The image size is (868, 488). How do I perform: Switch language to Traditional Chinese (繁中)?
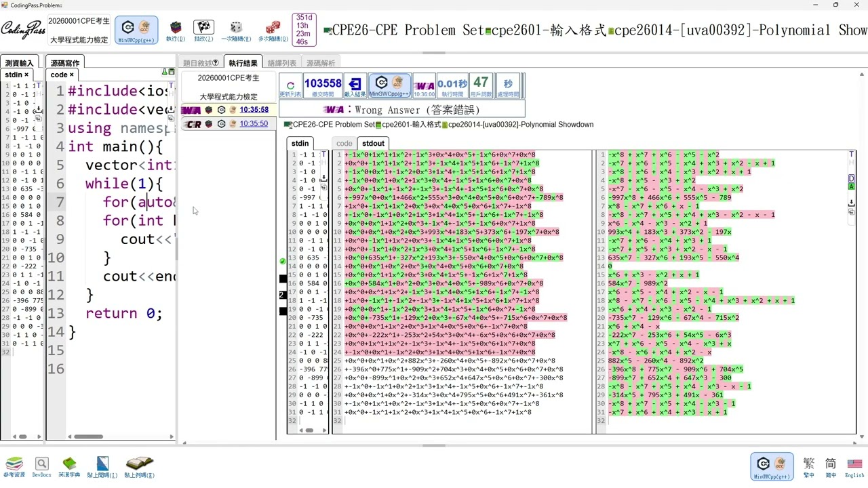tap(808, 466)
